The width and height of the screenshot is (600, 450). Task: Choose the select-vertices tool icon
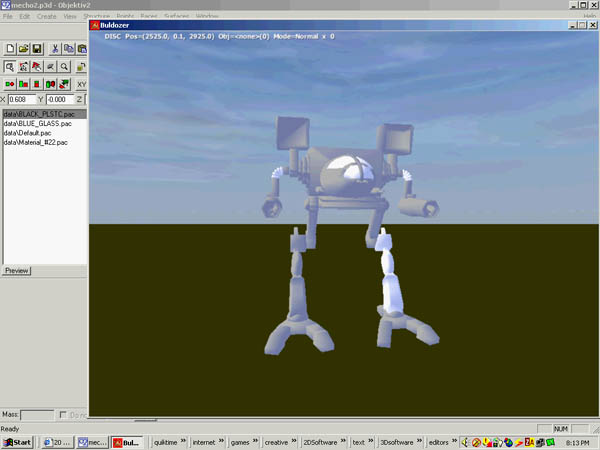(23, 67)
